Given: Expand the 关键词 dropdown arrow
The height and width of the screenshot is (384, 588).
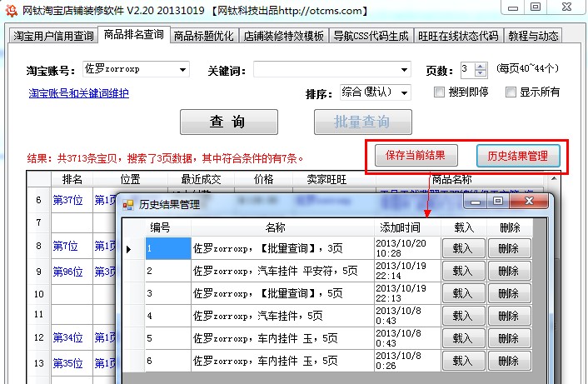Looking at the screenshot, I should point(404,70).
